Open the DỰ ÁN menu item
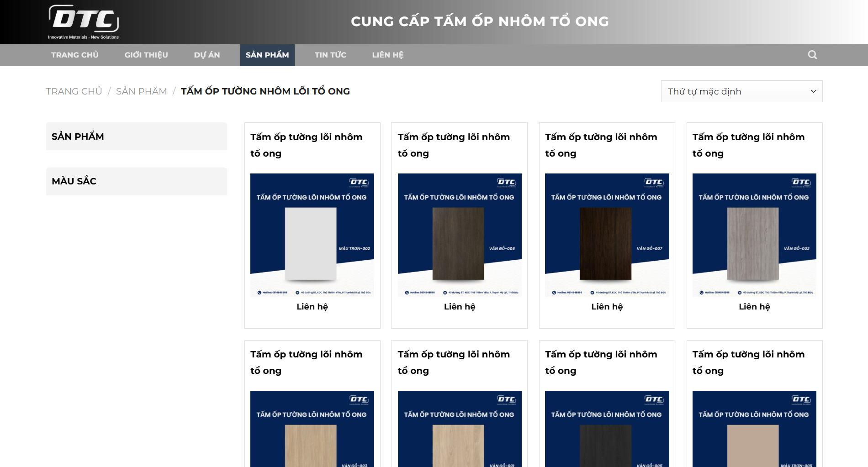868x467 pixels. click(206, 55)
